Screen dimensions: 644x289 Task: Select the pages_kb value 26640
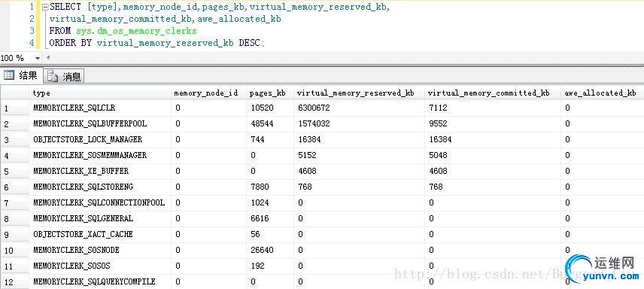262,251
